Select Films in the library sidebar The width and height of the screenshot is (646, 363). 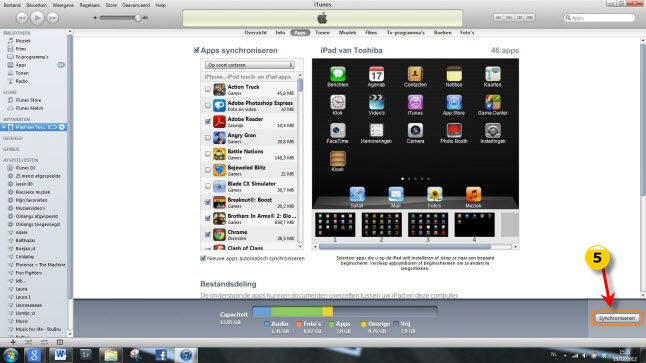pyautogui.click(x=21, y=49)
